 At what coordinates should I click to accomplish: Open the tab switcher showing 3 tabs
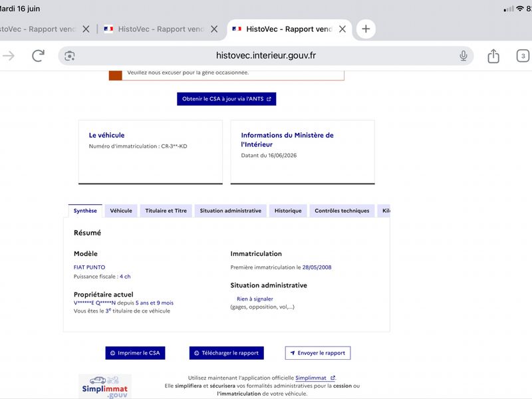[523, 56]
